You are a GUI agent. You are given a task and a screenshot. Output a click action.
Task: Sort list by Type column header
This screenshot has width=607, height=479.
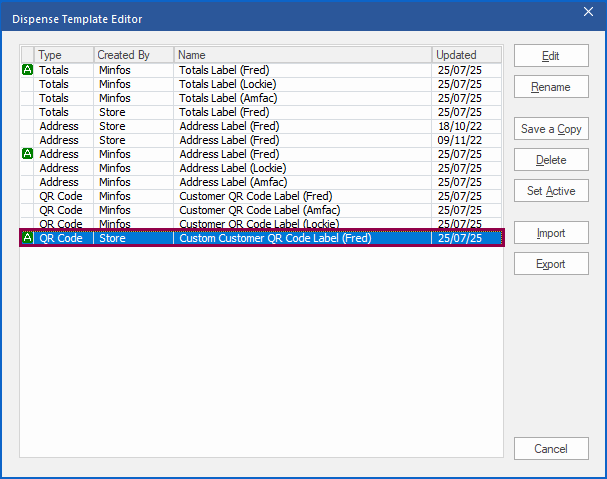[64, 55]
